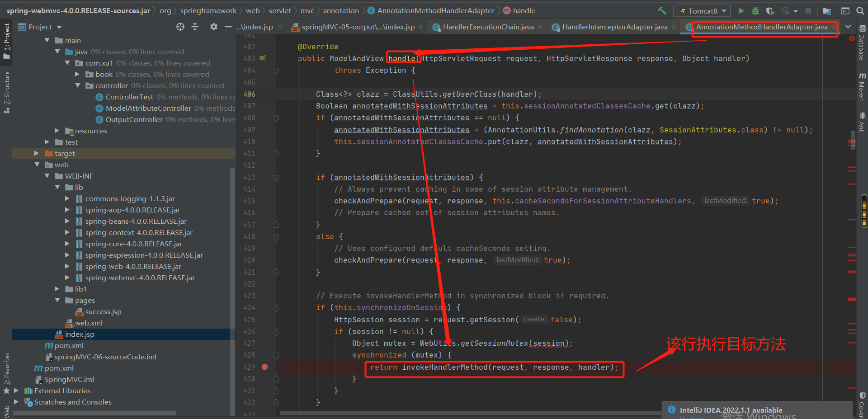Open Project Structure icon
The width and height of the screenshot is (868, 419).
point(827,10)
